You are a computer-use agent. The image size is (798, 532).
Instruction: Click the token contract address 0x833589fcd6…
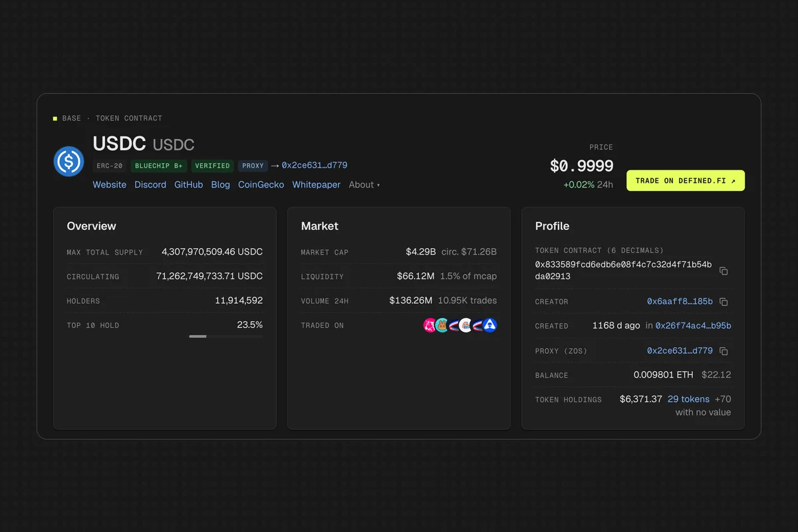click(624, 271)
